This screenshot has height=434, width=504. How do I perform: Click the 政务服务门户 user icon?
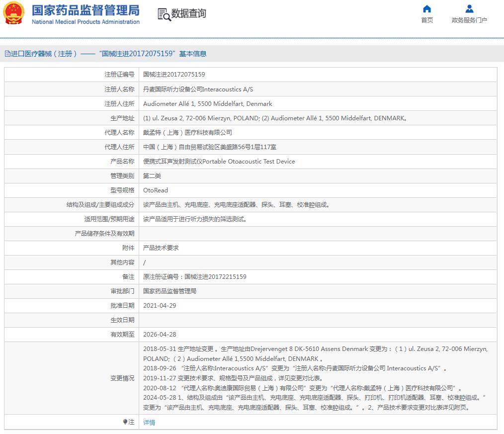[469, 8]
